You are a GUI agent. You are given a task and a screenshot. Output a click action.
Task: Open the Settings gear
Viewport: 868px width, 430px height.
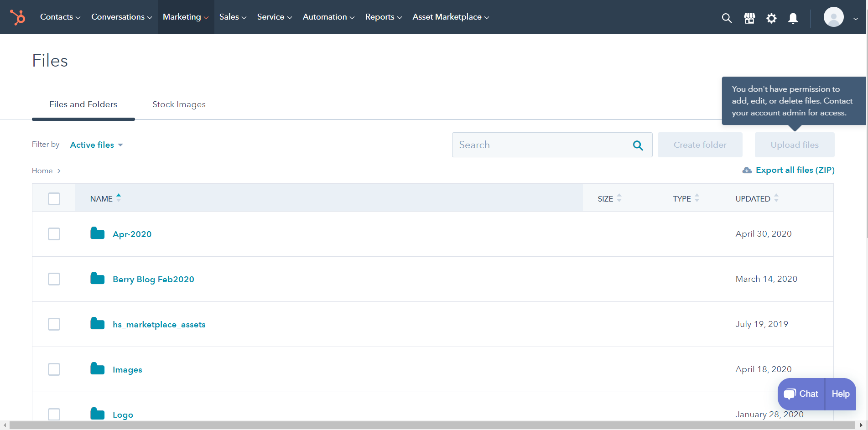[x=771, y=18]
